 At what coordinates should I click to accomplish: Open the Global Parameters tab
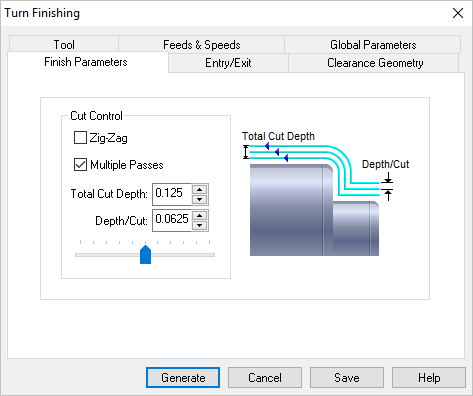tap(373, 44)
